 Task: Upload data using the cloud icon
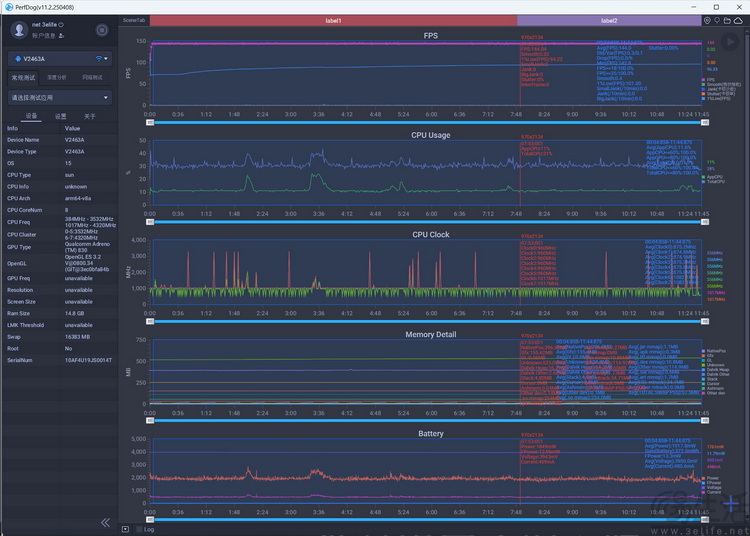click(x=738, y=21)
